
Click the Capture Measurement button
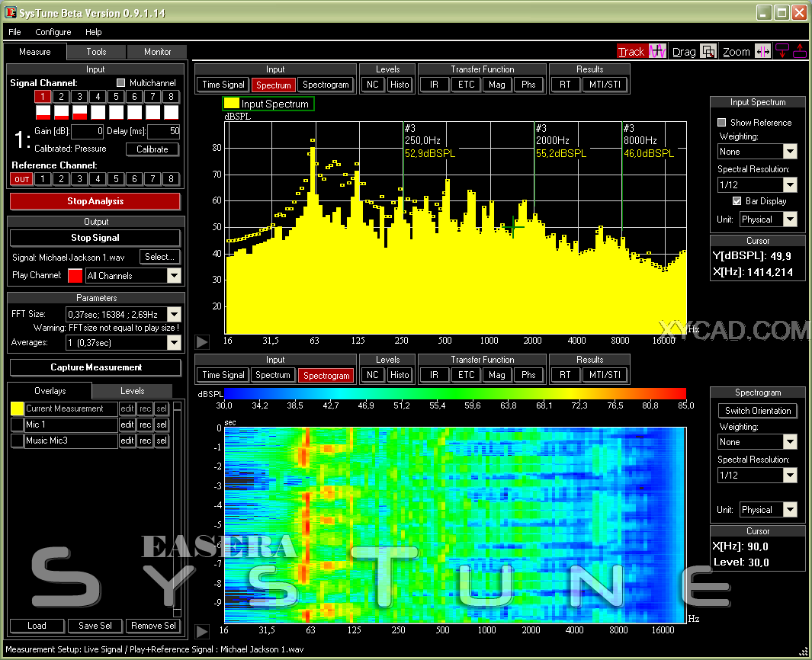(x=96, y=367)
